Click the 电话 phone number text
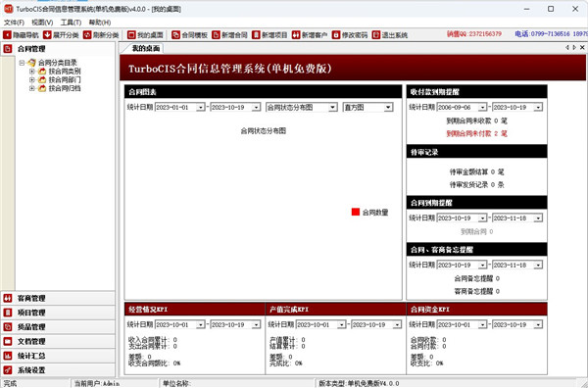Screen dimensions: 588x388 551,34
